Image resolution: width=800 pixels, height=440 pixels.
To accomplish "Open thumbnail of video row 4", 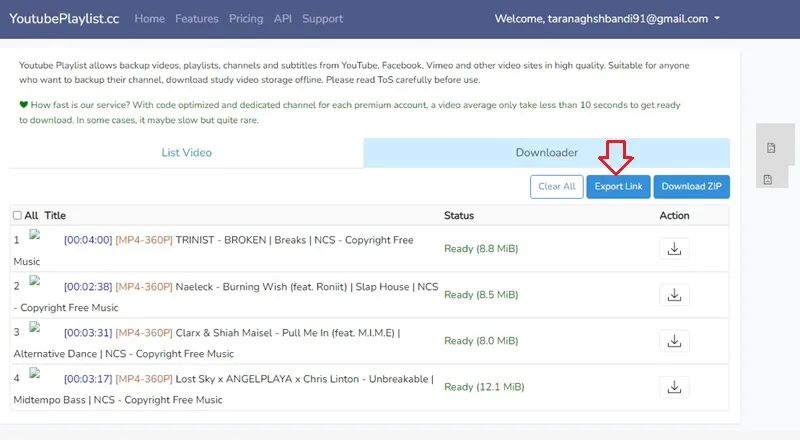I will [35, 374].
